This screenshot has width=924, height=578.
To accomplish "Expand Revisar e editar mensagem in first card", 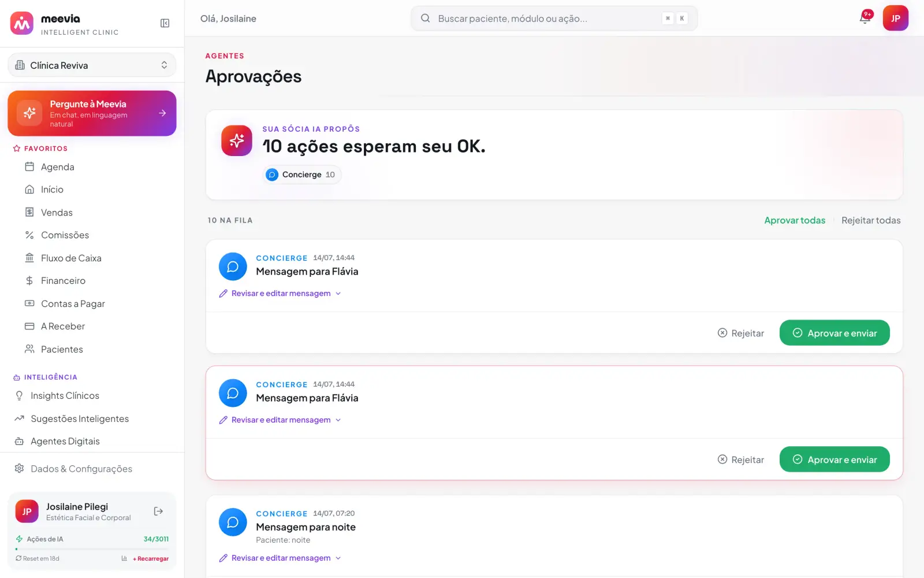I will tap(280, 294).
